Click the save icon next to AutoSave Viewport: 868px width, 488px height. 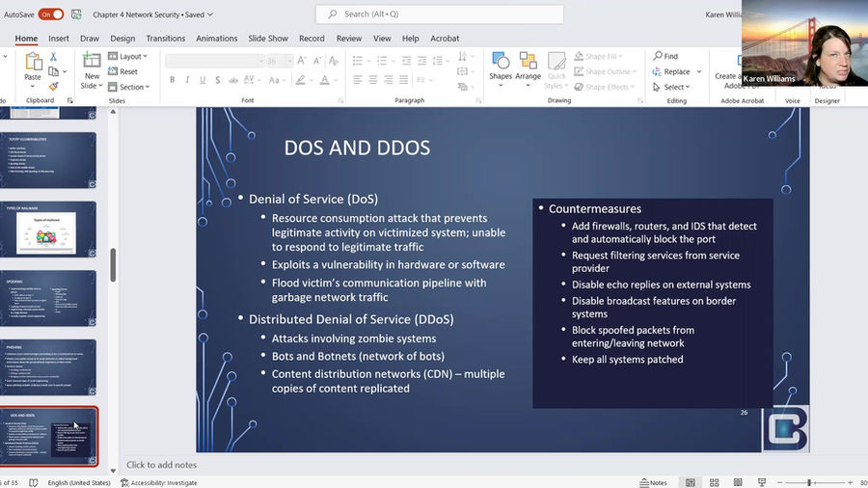pyautogui.click(x=76, y=14)
